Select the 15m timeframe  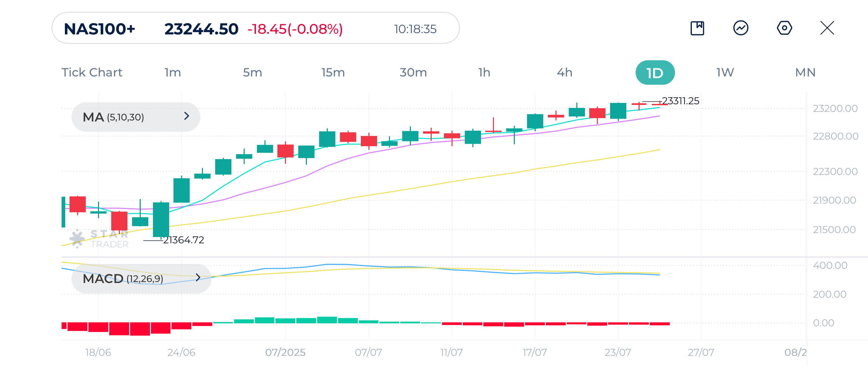click(333, 72)
